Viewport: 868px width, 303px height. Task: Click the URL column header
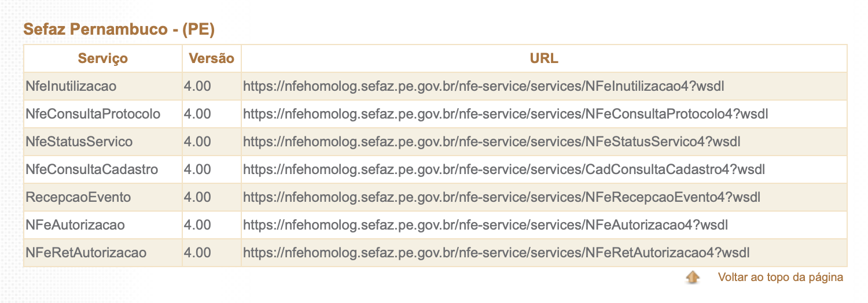pyautogui.click(x=544, y=58)
